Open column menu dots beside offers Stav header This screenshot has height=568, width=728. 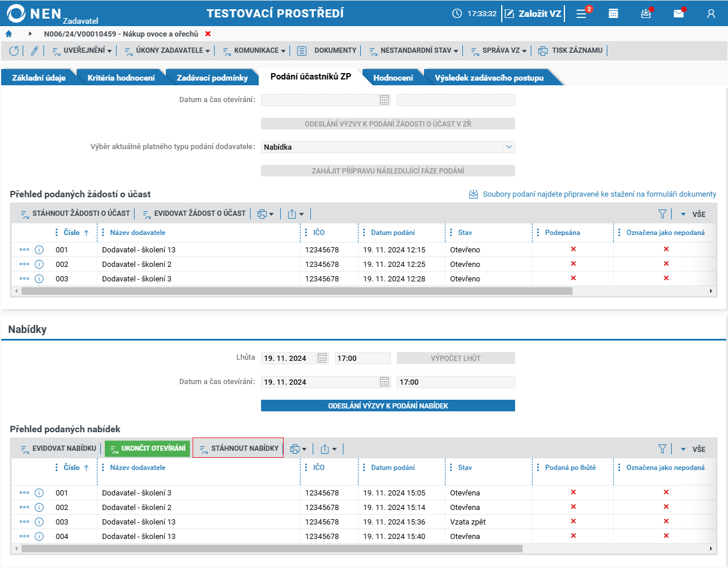(451, 468)
